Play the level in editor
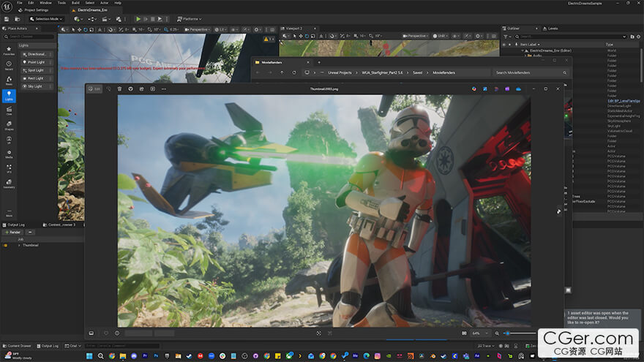This screenshot has width=644, height=362. (x=138, y=19)
